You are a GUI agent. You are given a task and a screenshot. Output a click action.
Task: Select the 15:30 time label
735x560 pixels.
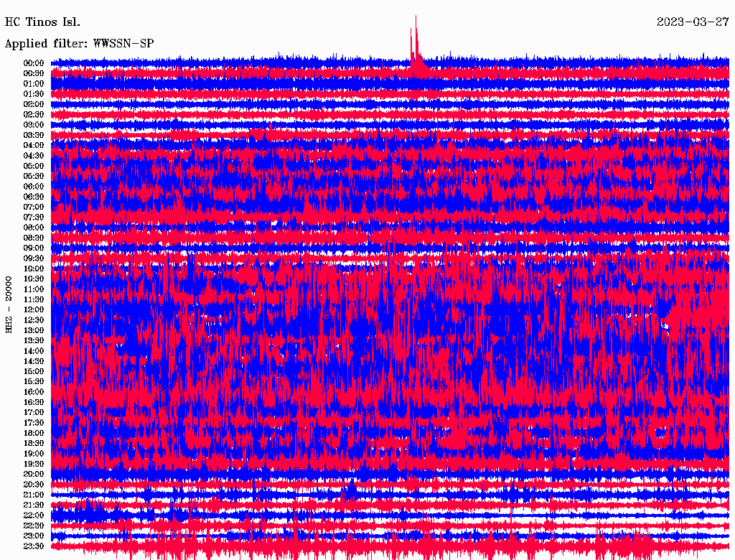34,382
